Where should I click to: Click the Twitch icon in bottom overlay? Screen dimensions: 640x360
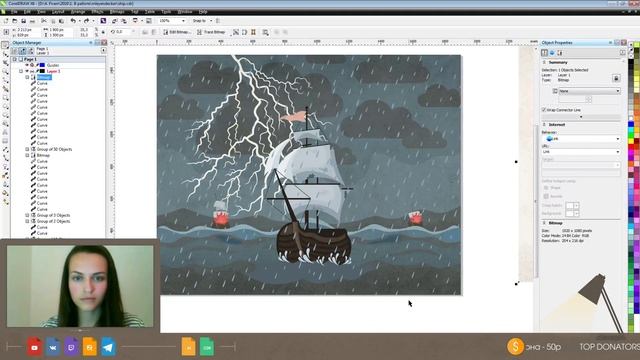(71, 347)
